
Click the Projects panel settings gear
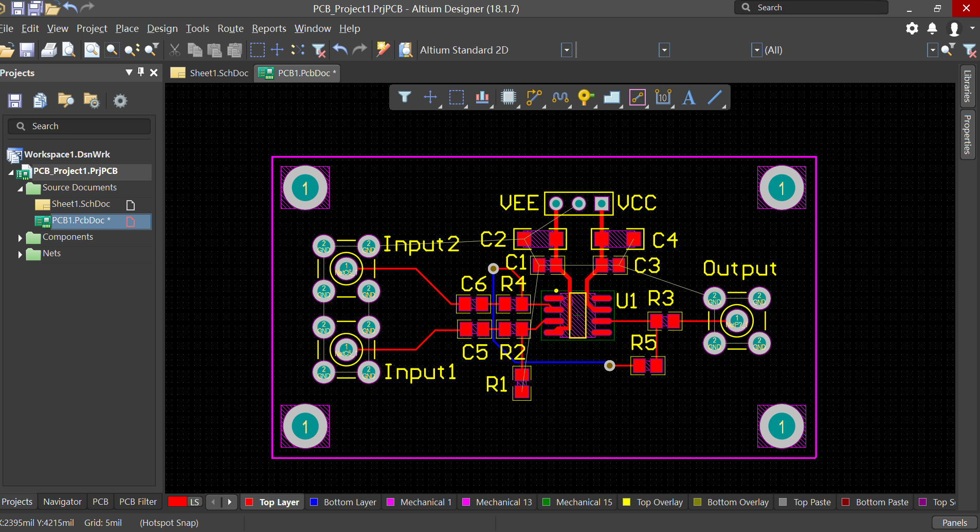(120, 101)
